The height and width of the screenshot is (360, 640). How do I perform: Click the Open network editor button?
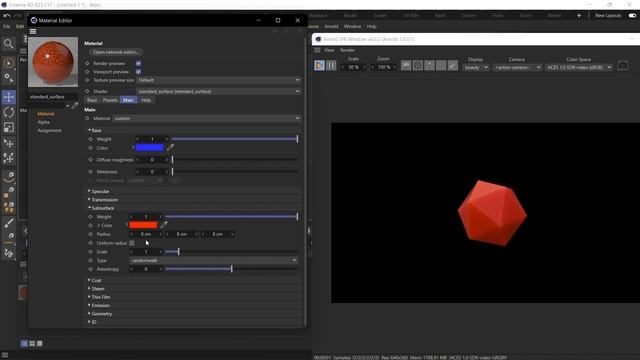tap(116, 52)
